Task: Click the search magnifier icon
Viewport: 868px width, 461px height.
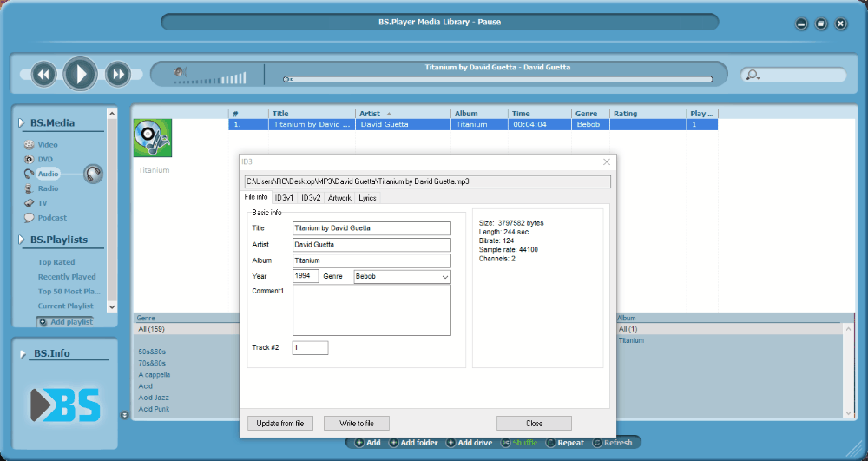Action: pos(753,75)
